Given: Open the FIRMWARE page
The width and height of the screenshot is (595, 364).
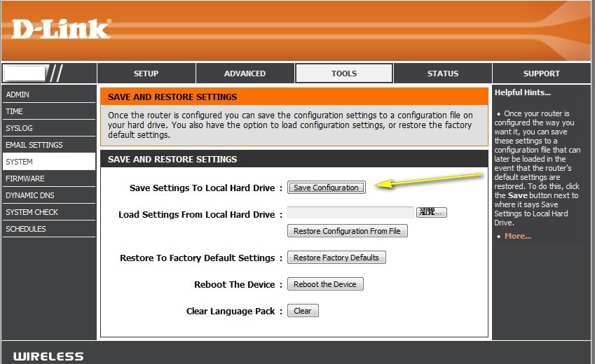Looking at the screenshot, I should click(49, 178).
